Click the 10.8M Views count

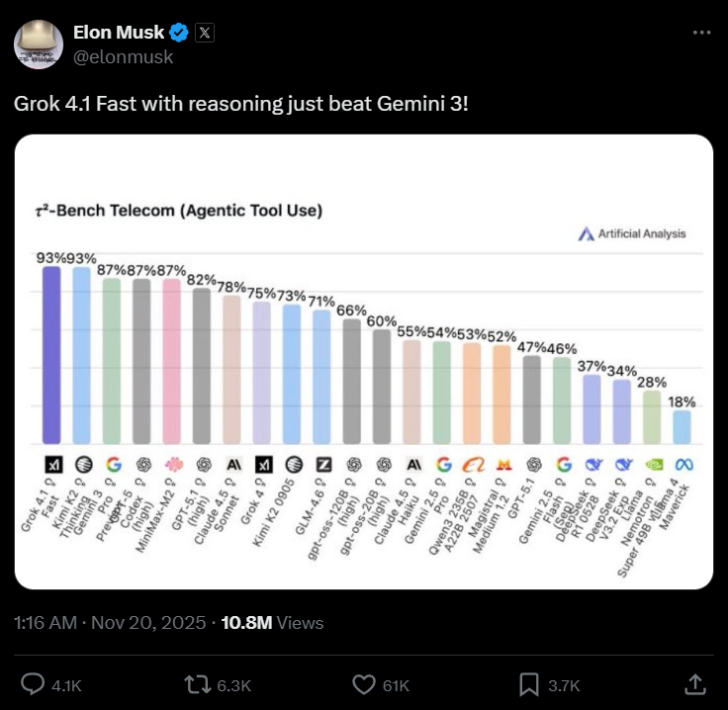[x=272, y=623]
